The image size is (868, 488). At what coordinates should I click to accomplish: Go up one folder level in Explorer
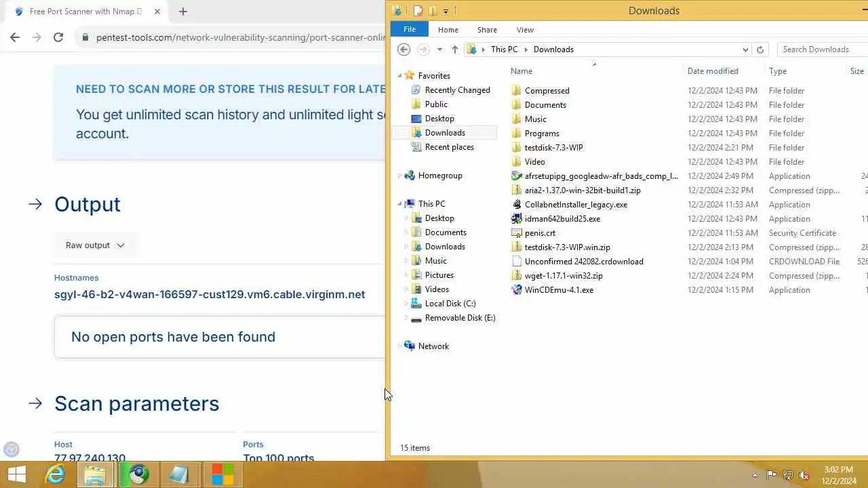tap(455, 49)
